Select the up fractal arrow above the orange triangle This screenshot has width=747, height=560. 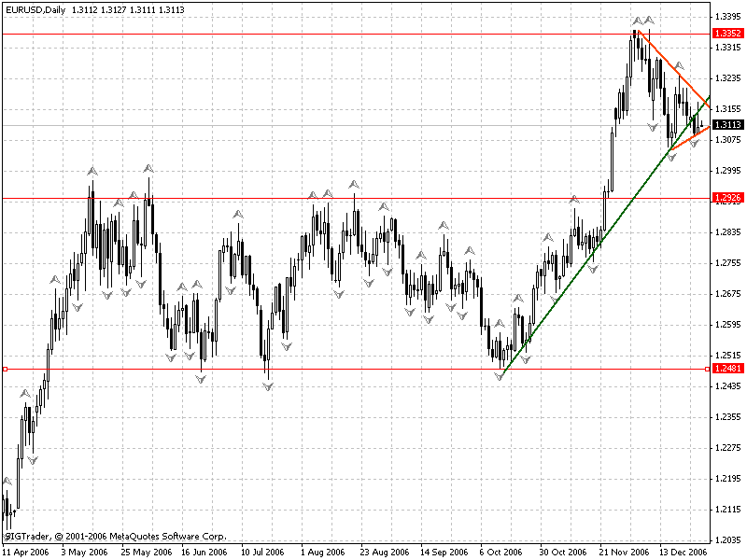(x=679, y=65)
